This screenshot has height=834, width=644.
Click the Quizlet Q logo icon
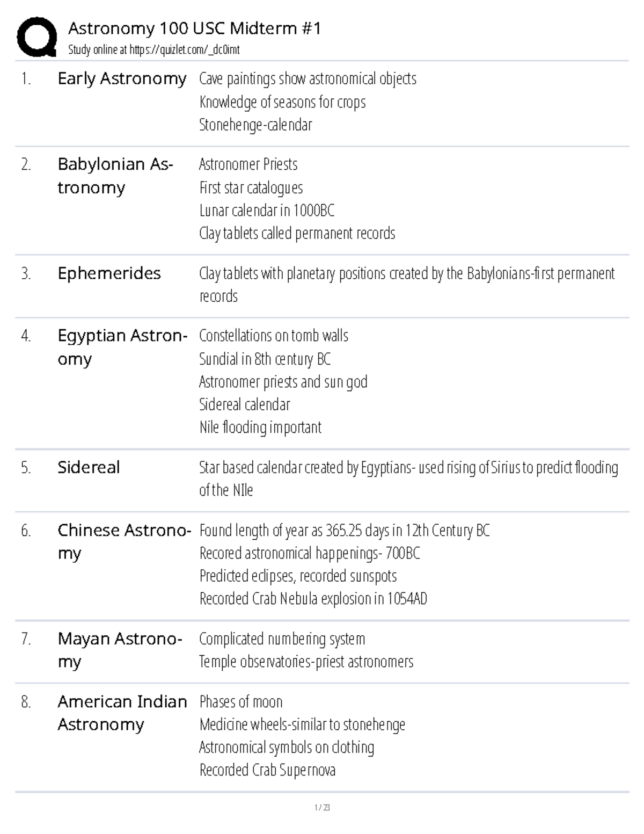[36, 37]
